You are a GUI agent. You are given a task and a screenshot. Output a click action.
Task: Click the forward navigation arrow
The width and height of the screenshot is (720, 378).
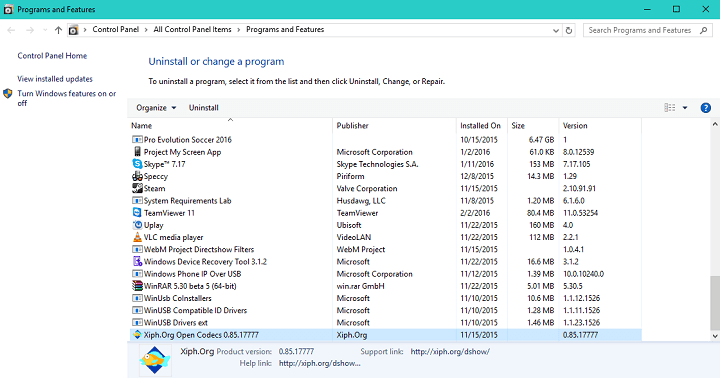(30, 30)
